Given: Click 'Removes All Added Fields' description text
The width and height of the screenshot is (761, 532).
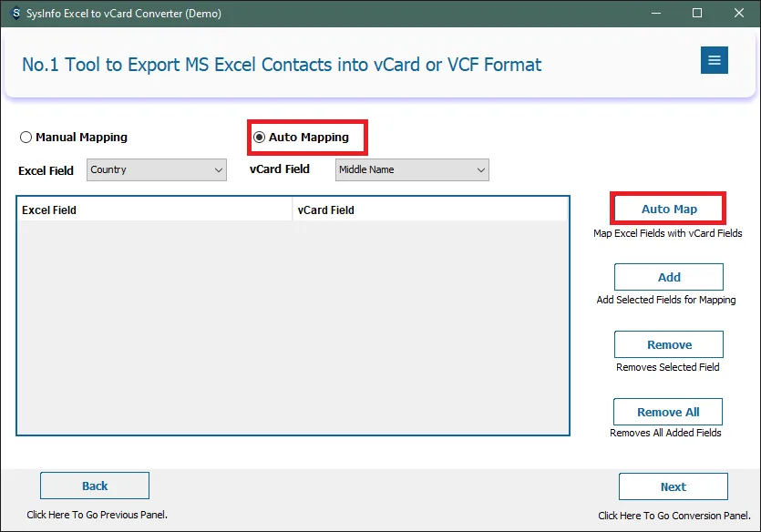Looking at the screenshot, I should (x=665, y=433).
